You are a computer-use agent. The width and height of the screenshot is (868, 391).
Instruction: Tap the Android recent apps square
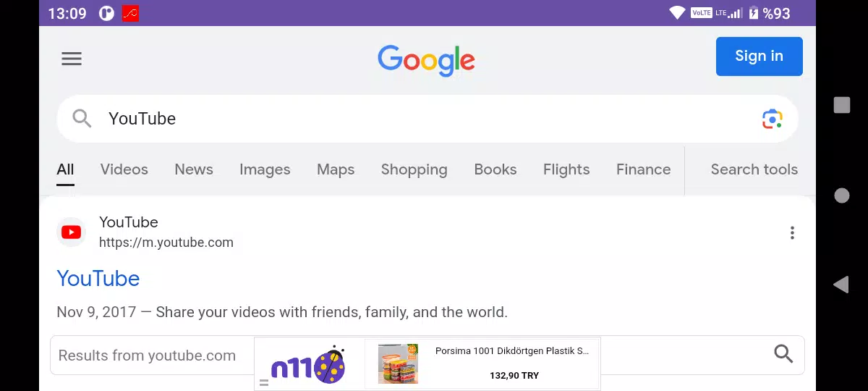coord(841,105)
